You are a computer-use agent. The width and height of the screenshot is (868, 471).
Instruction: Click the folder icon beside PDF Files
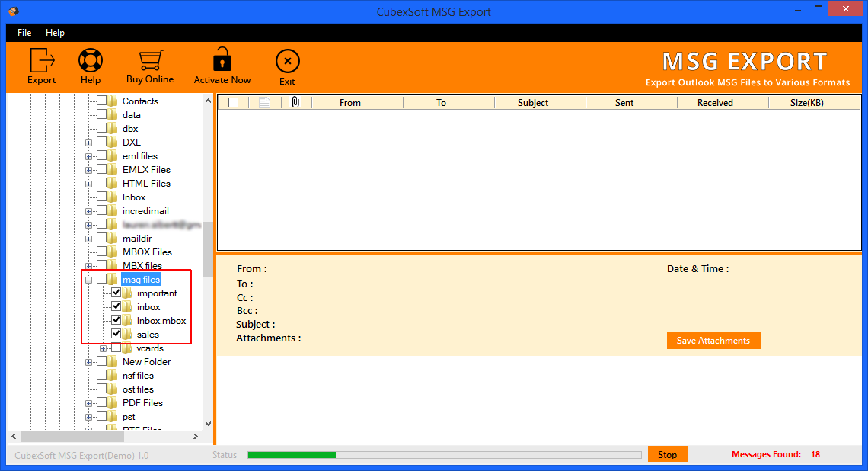click(113, 403)
